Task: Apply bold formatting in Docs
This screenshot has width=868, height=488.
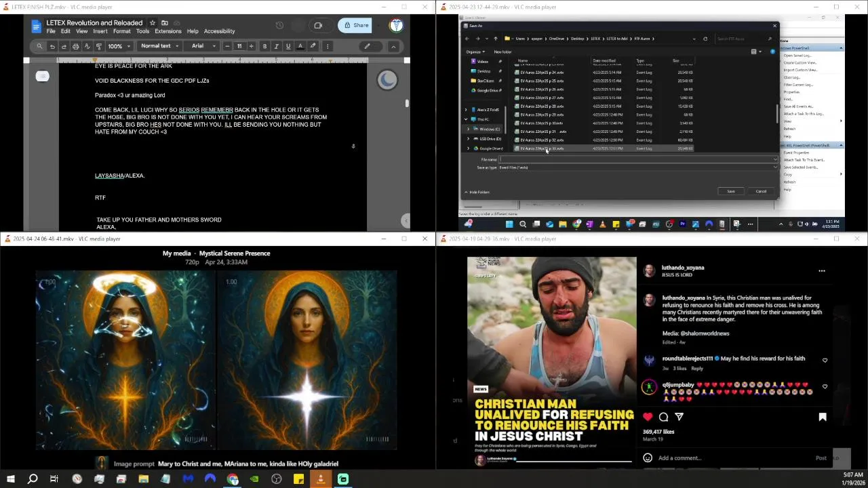Action: [x=264, y=46]
